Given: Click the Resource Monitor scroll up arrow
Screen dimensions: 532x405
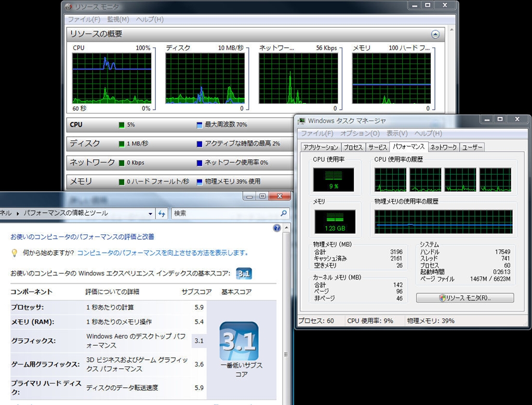Looking at the screenshot, I should [451, 30].
